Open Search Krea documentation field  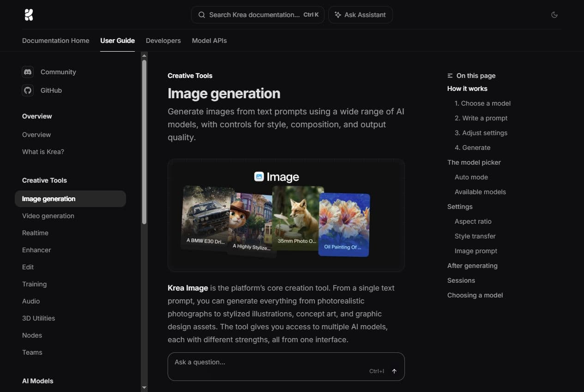[x=258, y=15]
